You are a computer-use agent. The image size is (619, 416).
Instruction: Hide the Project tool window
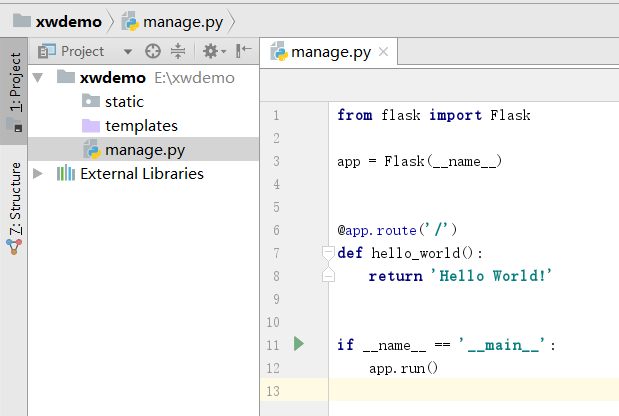pos(243,51)
